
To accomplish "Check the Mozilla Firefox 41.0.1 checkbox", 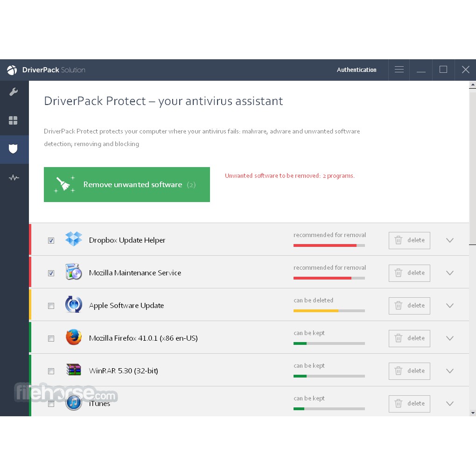I will tap(51, 338).
